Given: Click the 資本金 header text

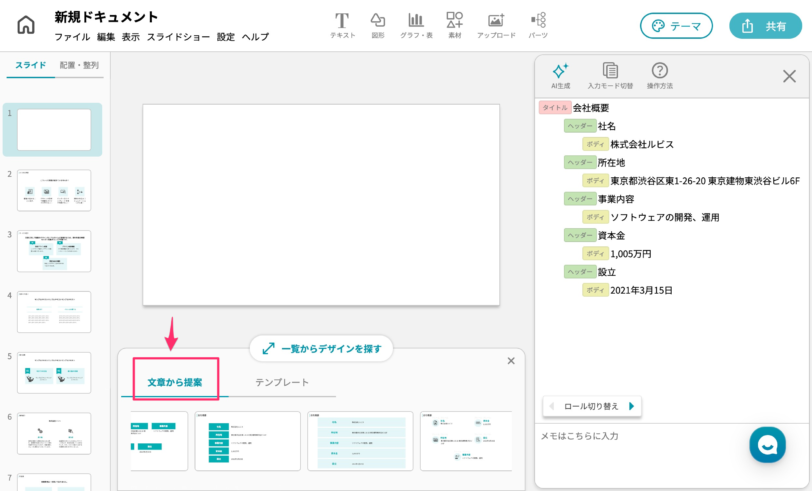Looking at the screenshot, I should point(611,235).
